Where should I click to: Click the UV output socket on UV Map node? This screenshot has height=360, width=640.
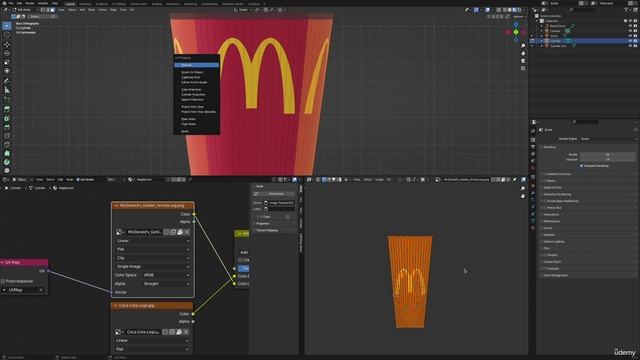click(48, 271)
